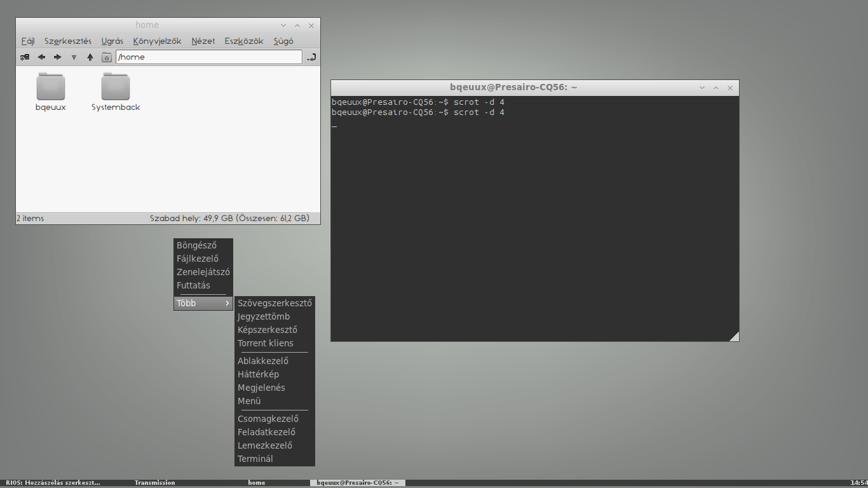The image size is (868, 488).
Task: Minimize the home file manager window
Action: [283, 25]
